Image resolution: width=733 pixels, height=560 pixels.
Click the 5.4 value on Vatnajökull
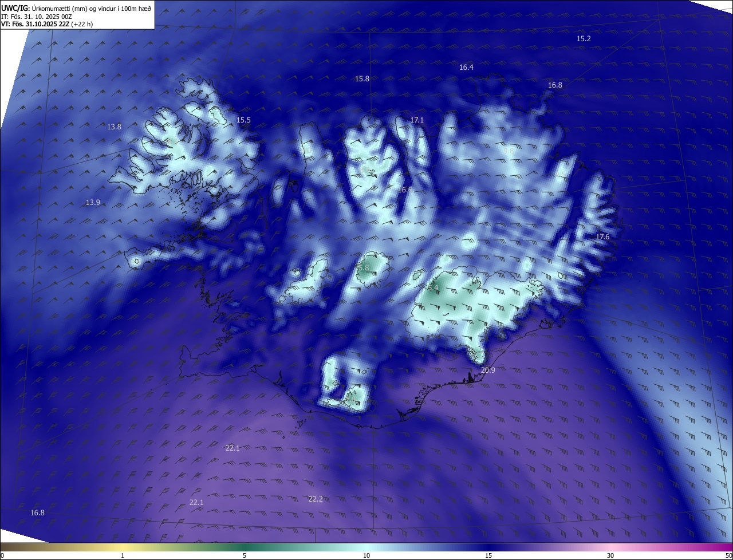pos(432,287)
